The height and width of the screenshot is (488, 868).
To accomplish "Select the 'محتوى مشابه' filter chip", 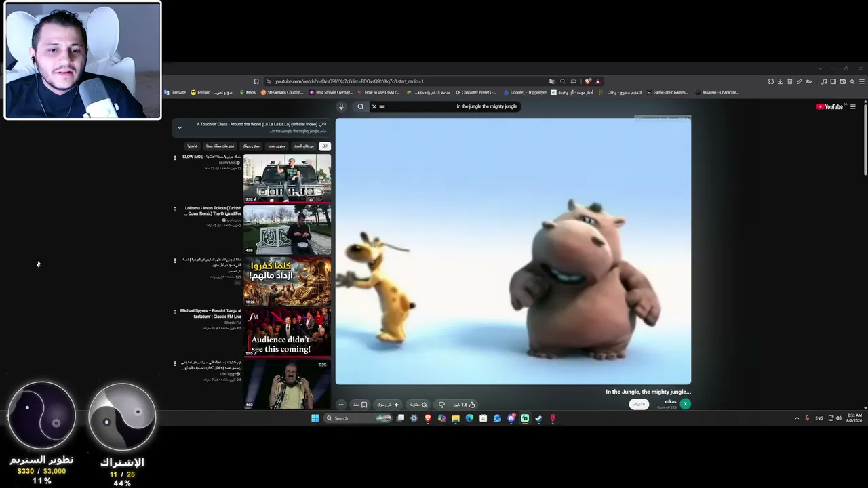I will (277, 146).
